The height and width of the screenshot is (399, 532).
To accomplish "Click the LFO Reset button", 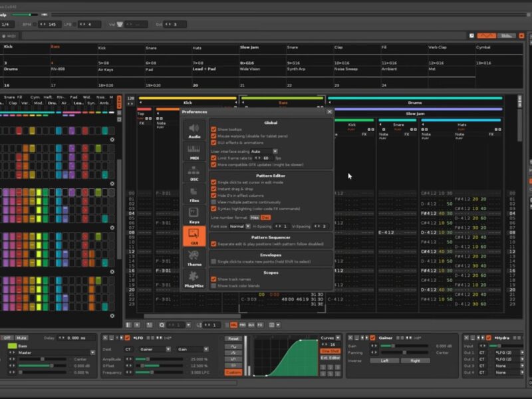I will pyautogui.click(x=233, y=338).
